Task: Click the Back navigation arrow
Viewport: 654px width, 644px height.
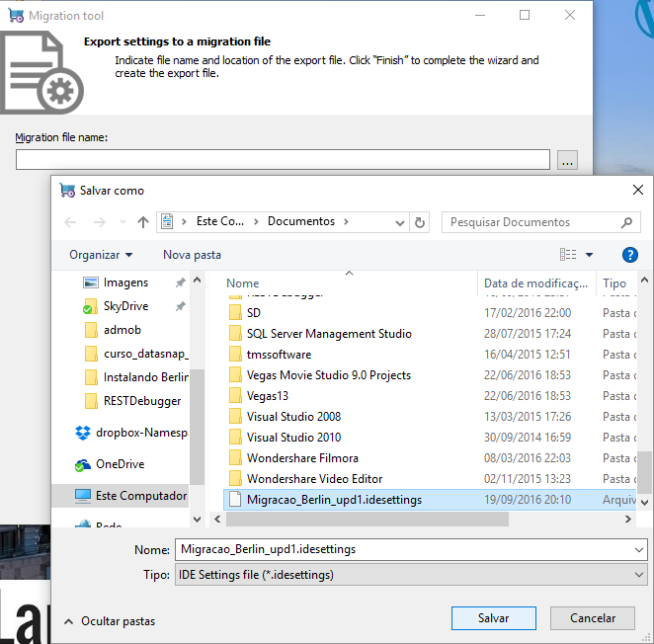Action: (70, 222)
